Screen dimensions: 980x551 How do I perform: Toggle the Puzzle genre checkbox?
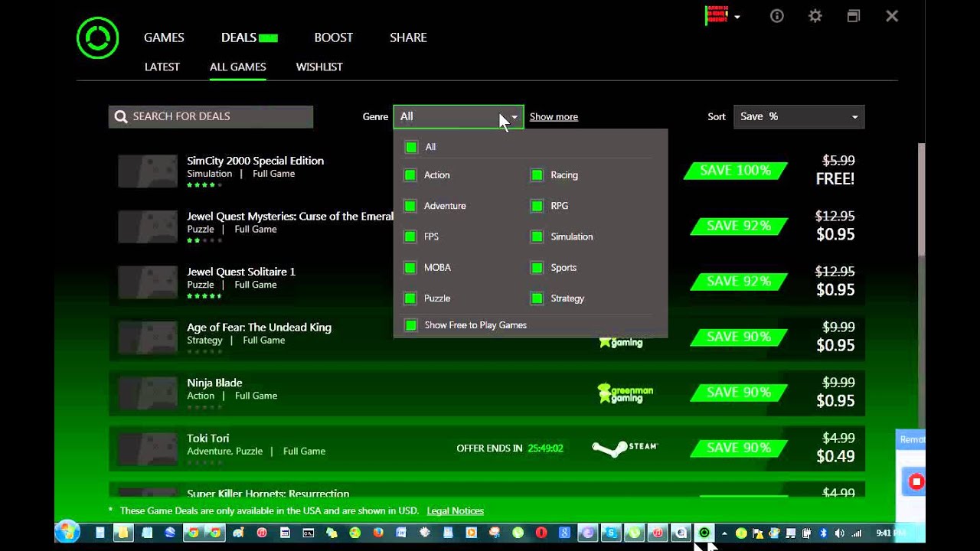click(410, 298)
